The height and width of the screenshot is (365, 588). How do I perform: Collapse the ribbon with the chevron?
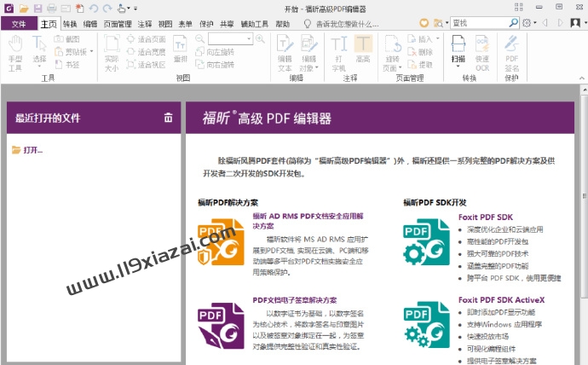(x=582, y=78)
